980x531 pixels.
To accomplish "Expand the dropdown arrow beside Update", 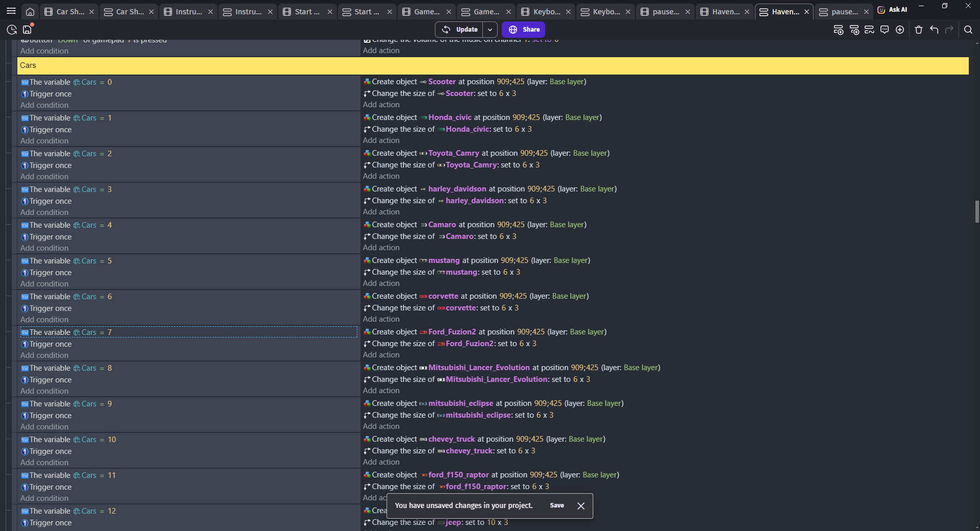I will pos(490,30).
